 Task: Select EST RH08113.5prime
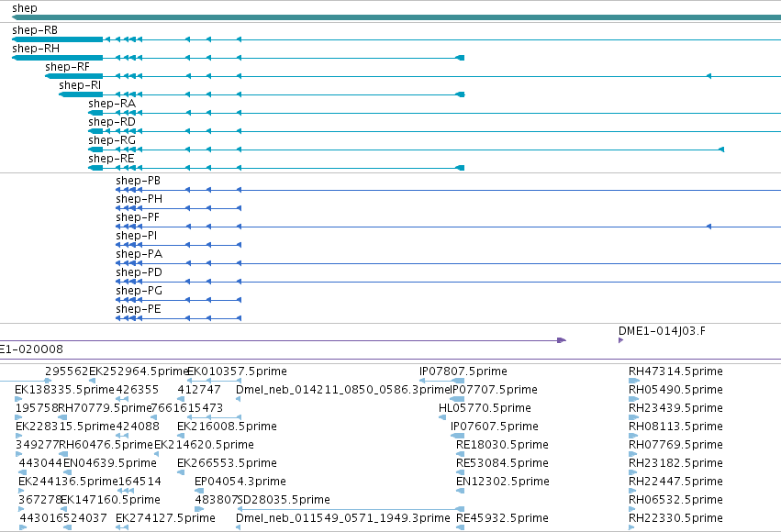point(675,427)
